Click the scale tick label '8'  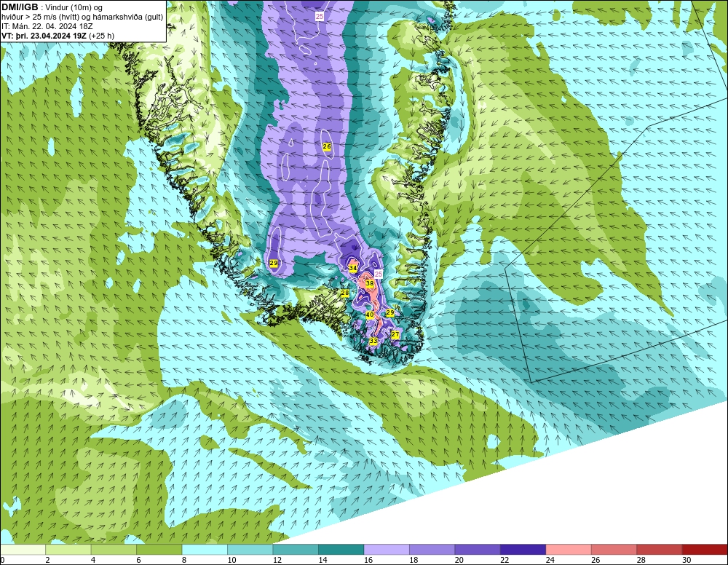click(184, 561)
